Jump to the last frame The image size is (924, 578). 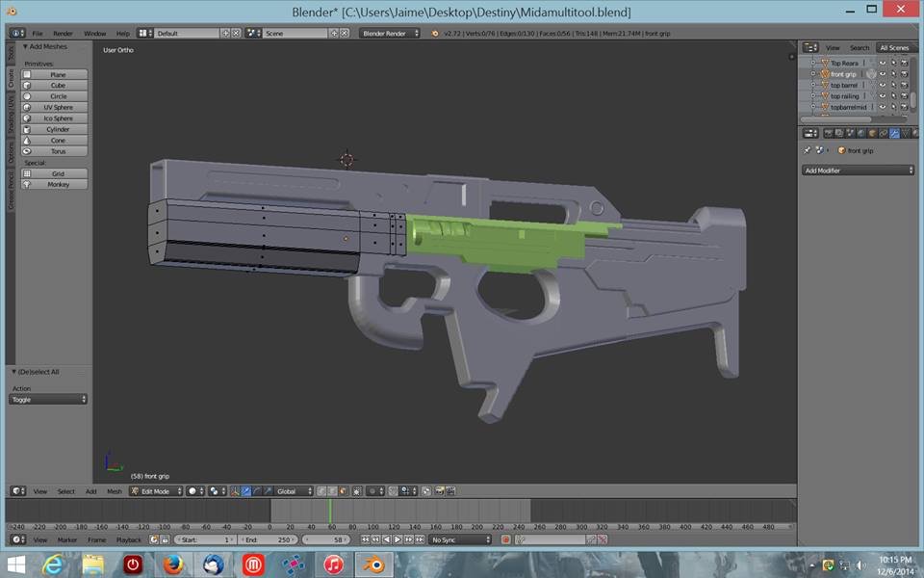(420, 539)
